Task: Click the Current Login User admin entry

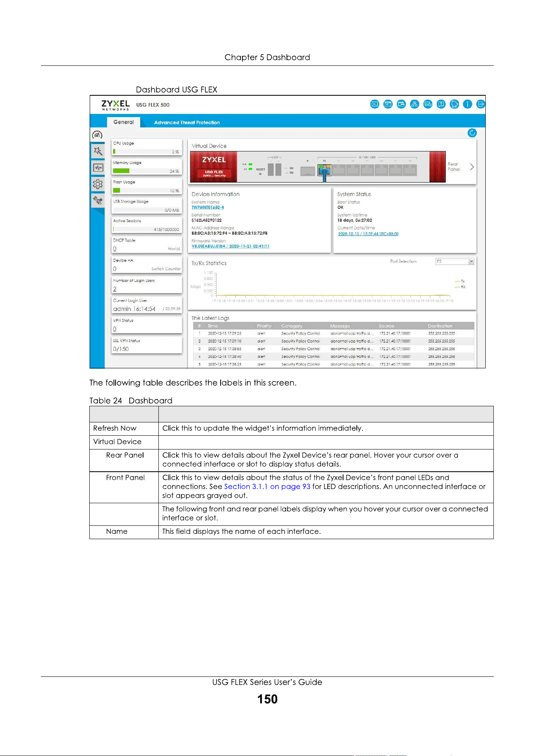Action: (x=134, y=309)
